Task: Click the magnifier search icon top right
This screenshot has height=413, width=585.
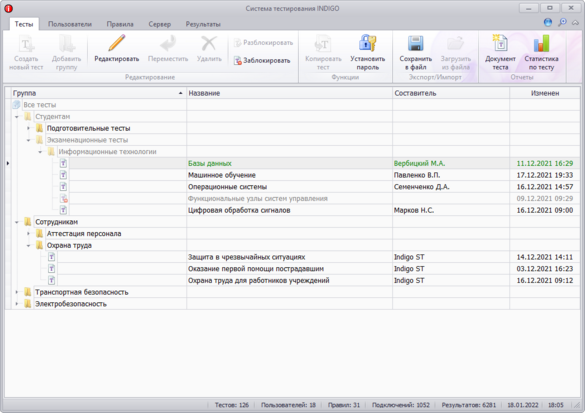Action: click(562, 22)
